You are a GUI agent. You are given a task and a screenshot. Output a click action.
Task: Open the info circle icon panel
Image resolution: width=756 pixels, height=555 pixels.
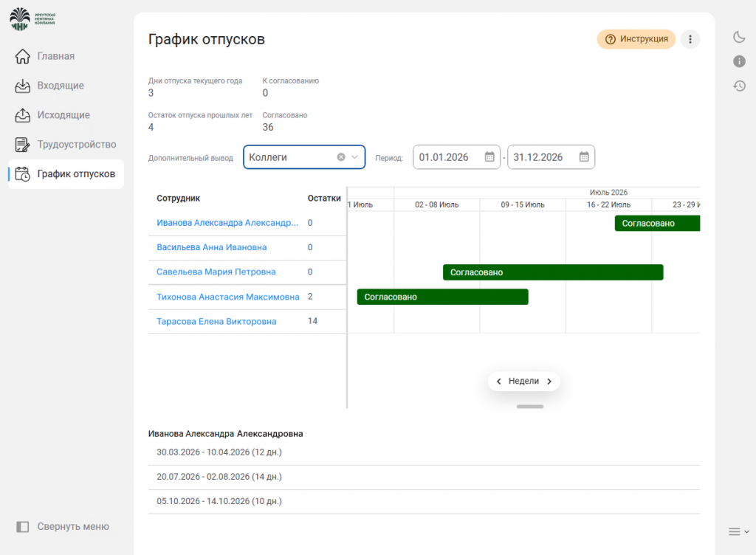coord(739,61)
